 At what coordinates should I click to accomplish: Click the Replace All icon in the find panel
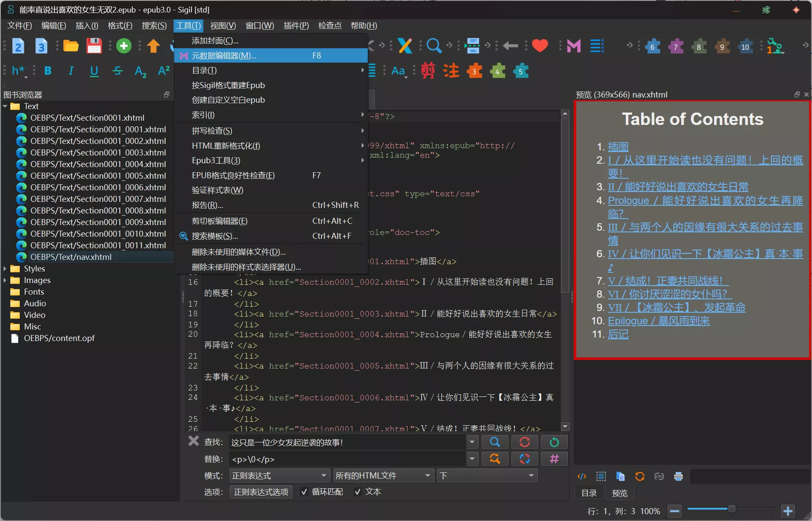coord(524,459)
